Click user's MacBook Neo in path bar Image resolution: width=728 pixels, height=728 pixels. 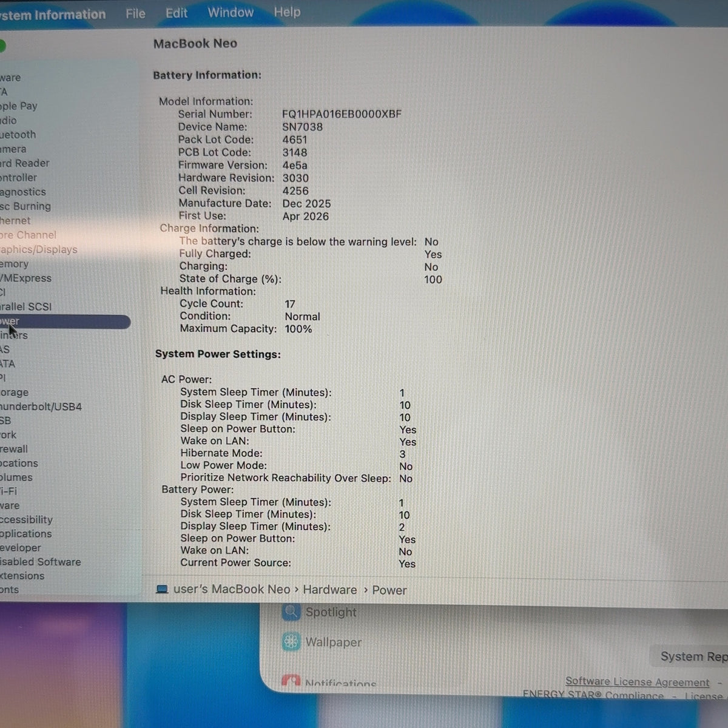tap(232, 589)
